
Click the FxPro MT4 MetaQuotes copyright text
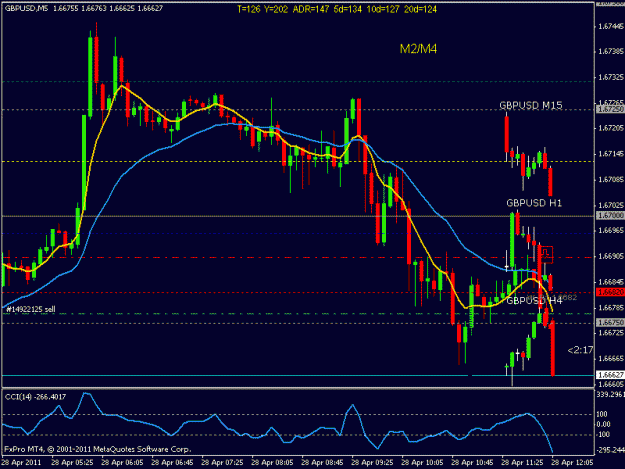pos(98,449)
